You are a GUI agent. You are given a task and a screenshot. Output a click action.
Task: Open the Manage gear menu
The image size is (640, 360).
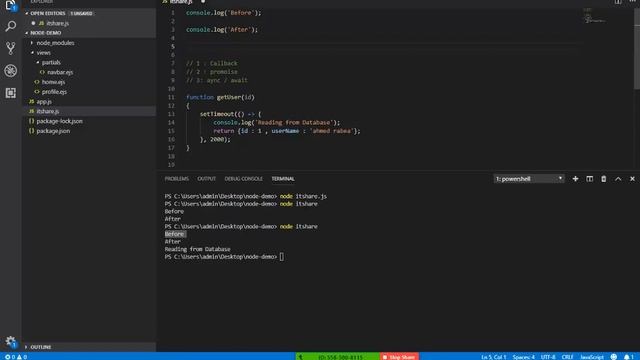pyautogui.click(x=11, y=341)
